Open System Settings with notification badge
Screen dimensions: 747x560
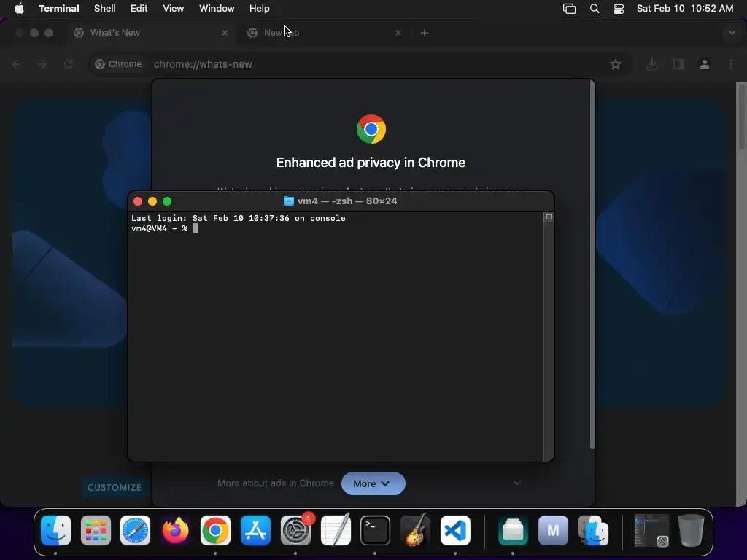pos(295,531)
